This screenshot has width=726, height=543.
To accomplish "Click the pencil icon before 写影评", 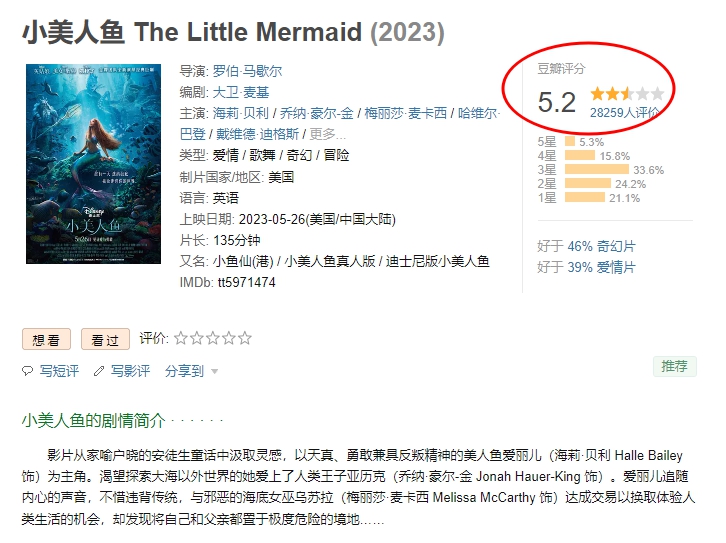I will click(x=99, y=371).
